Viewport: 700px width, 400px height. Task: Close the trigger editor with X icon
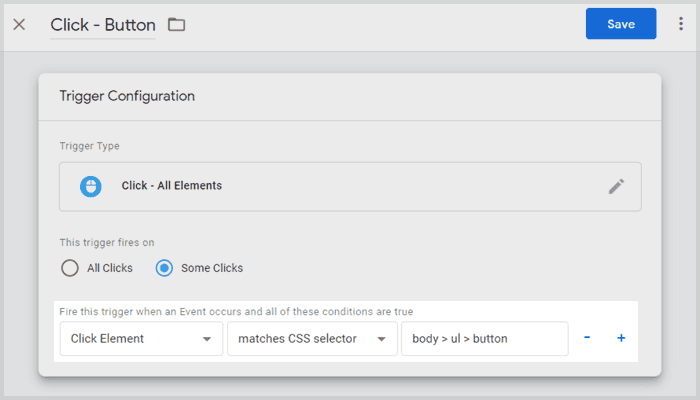19,25
